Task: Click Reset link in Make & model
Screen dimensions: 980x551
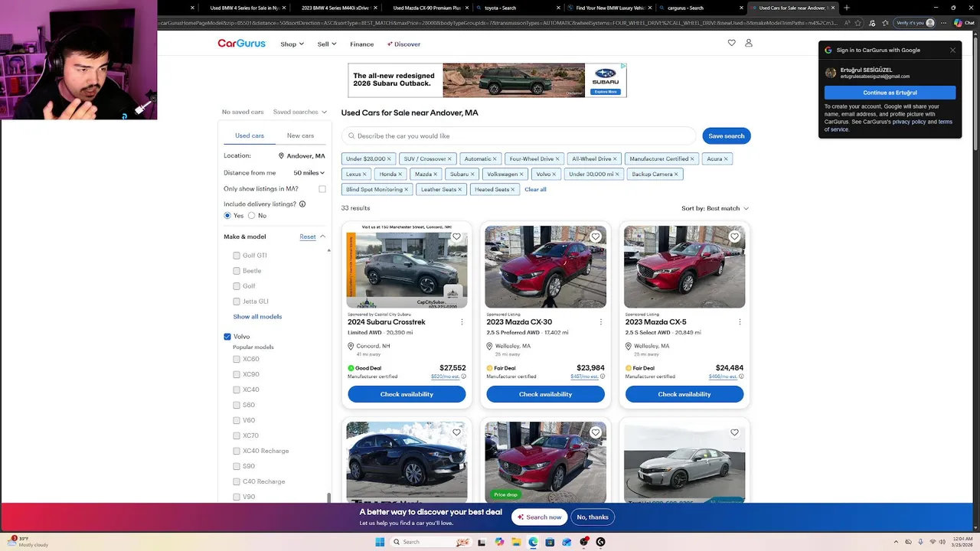Action: coord(308,236)
